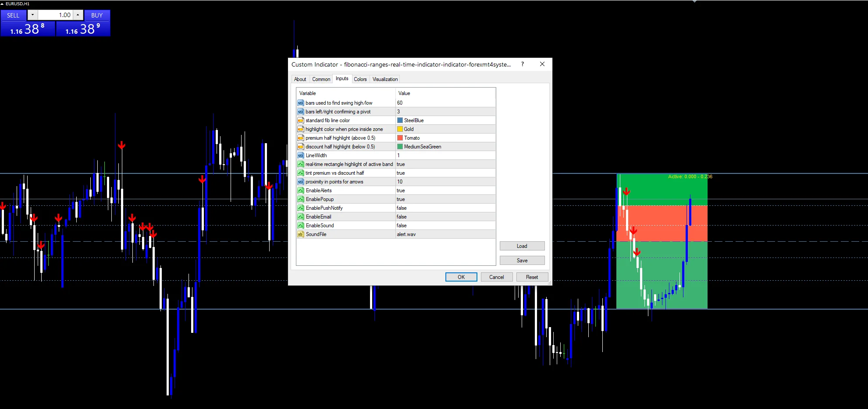Click the SteelBlue color swatch
868x409 pixels.
[x=400, y=120]
